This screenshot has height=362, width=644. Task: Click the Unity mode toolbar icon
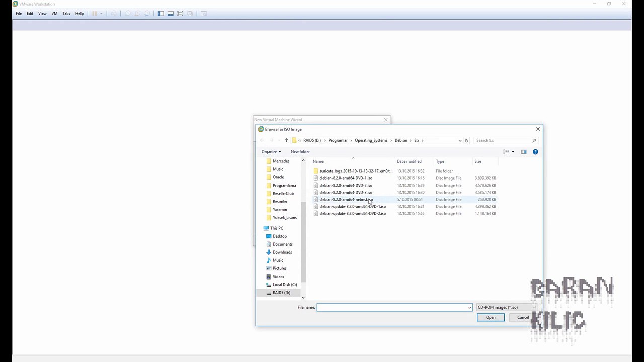pyautogui.click(x=190, y=14)
